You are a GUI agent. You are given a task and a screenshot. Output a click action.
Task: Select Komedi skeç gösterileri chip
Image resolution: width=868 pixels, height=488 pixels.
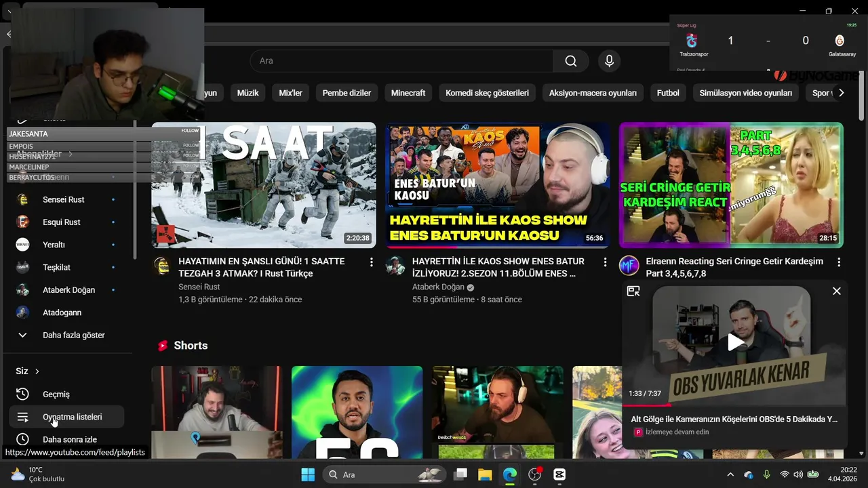(487, 93)
